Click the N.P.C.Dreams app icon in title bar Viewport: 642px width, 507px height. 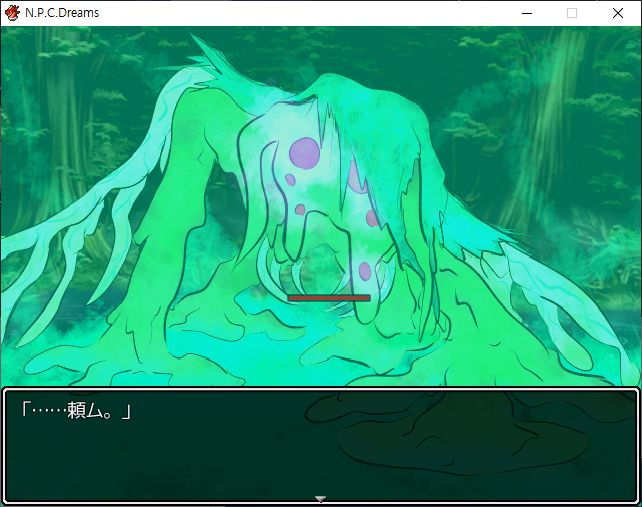12,13
